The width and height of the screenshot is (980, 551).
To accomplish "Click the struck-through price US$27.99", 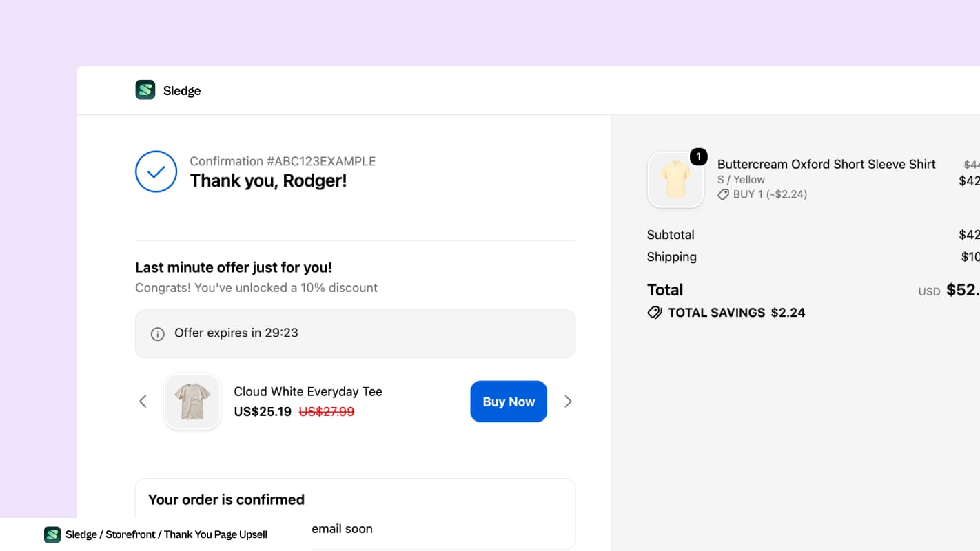I will [x=327, y=412].
